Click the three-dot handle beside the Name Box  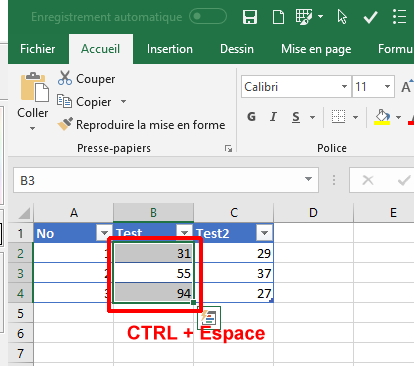334,180
